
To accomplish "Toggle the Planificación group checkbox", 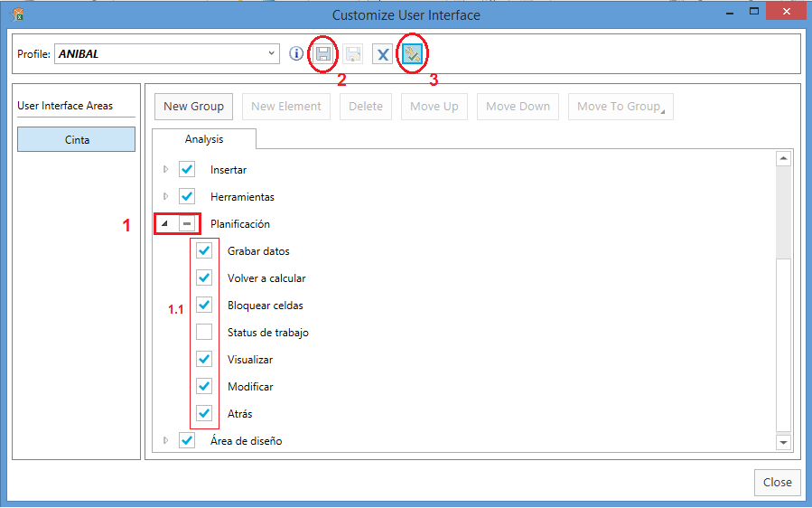I will (187, 223).
